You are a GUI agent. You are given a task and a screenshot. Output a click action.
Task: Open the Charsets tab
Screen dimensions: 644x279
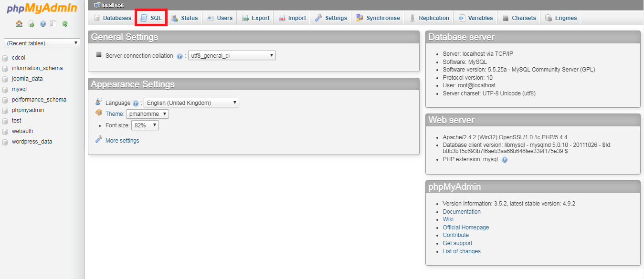pyautogui.click(x=519, y=18)
